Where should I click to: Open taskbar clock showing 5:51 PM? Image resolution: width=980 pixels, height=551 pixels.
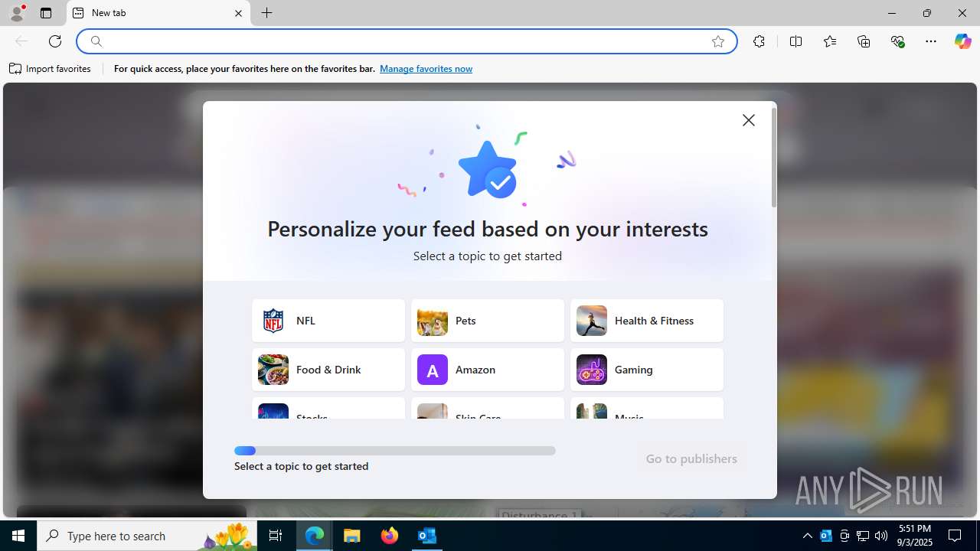pos(915,536)
